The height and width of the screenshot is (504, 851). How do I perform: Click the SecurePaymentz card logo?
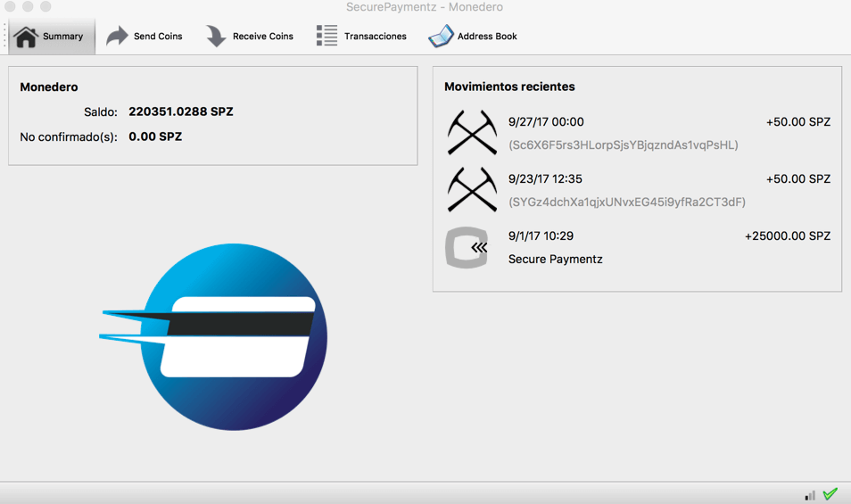(x=214, y=337)
